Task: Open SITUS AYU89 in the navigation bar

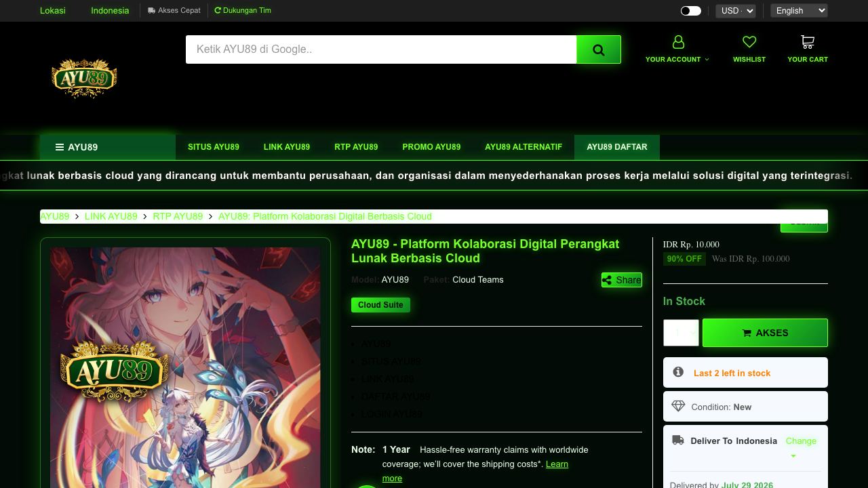Action: (x=214, y=147)
